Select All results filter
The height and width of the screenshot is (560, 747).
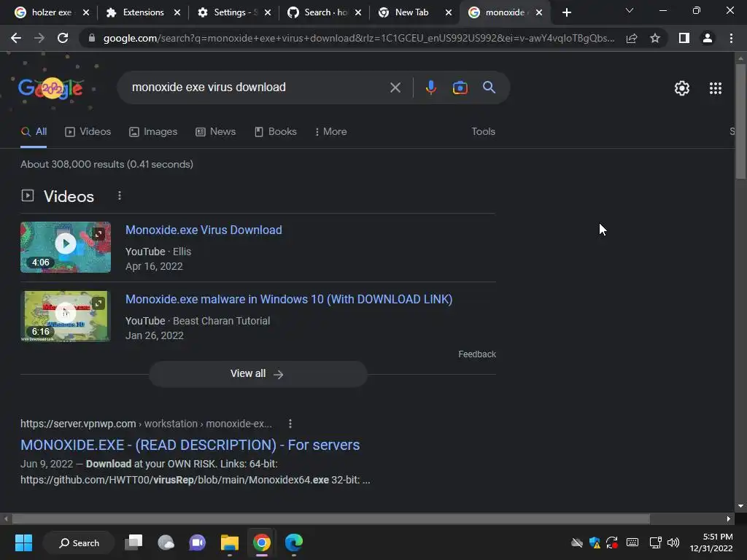click(x=34, y=131)
